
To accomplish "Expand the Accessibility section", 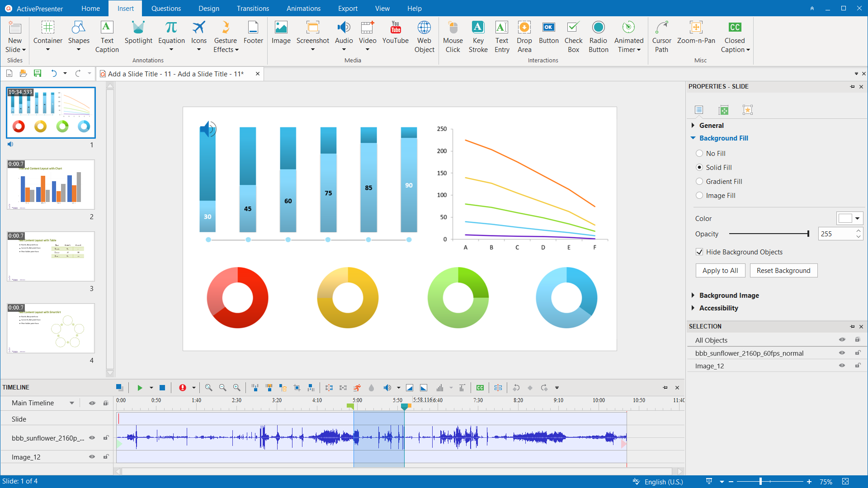I will point(718,307).
